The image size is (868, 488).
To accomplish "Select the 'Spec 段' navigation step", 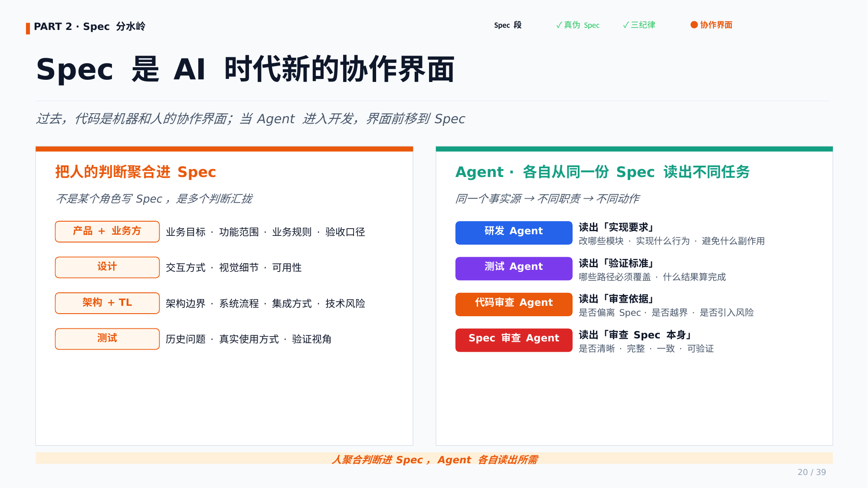I will pyautogui.click(x=508, y=25).
